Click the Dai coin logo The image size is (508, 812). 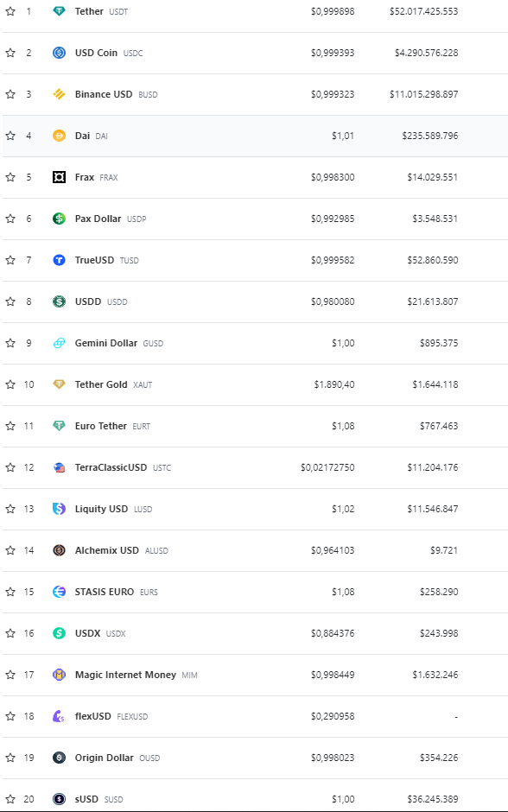coord(59,135)
